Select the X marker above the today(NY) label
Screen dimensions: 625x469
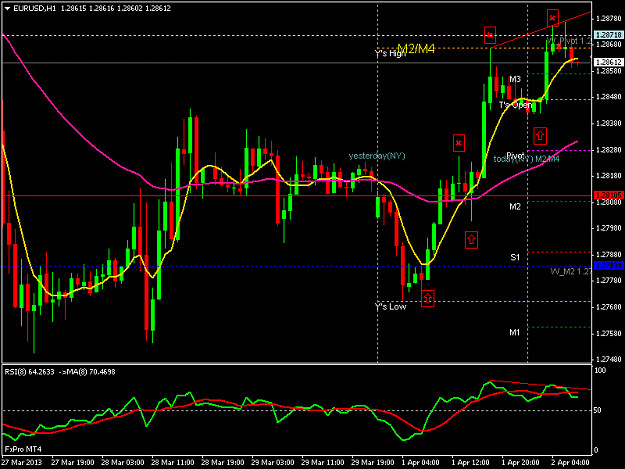459,143
